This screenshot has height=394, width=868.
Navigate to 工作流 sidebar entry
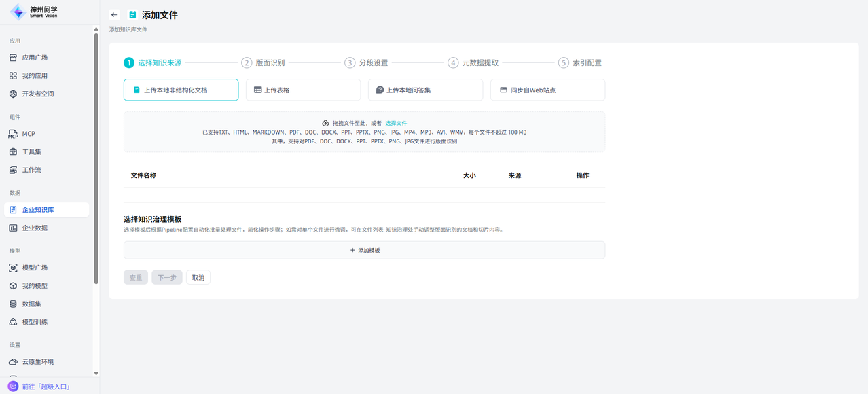pyautogui.click(x=31, y=170)
